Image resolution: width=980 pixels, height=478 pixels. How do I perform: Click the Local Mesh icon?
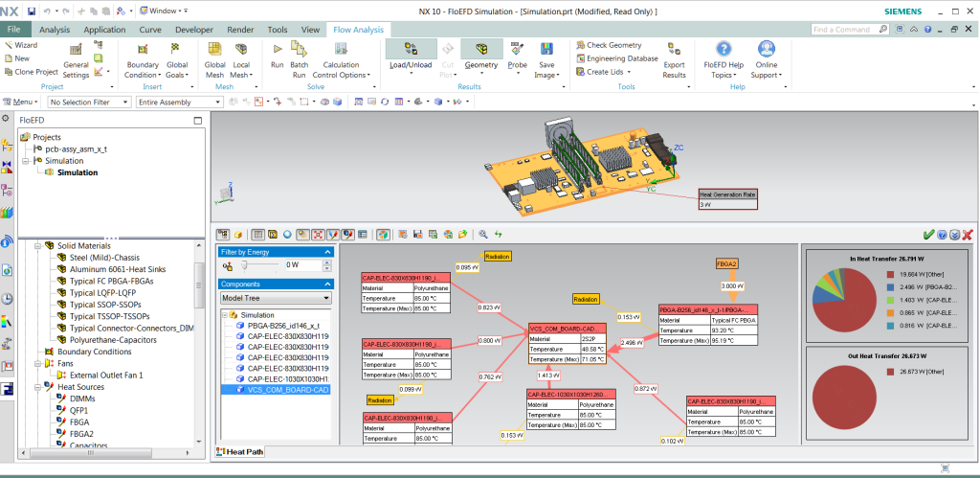[241, 50]
